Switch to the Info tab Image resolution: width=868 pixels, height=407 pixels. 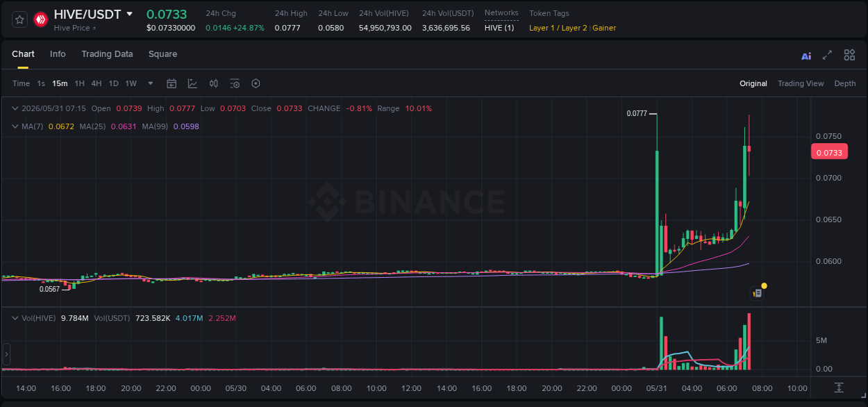(58, 54)
